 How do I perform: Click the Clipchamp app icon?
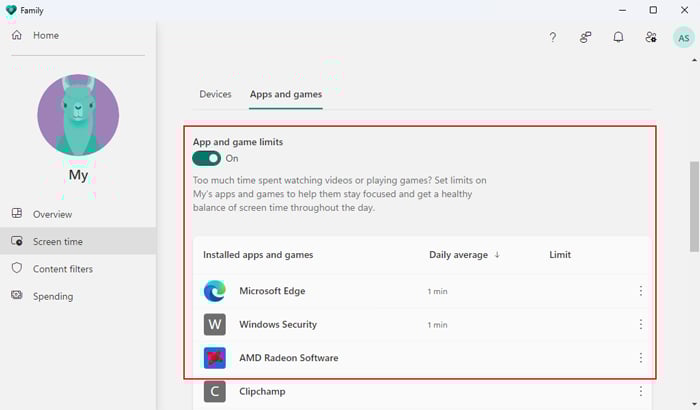(x=214, y=391)
